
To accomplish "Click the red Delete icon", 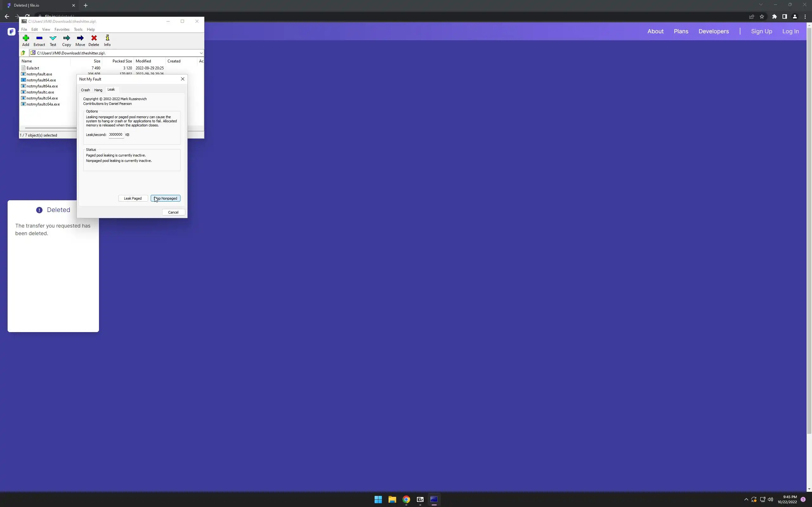I will click(94, 40).
